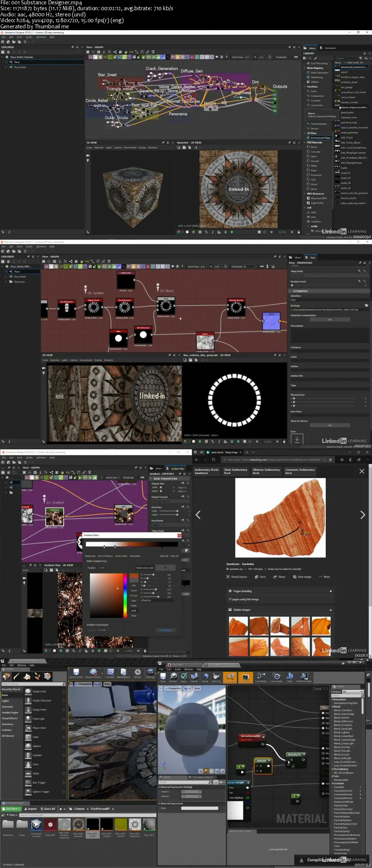Click 12: Gradient graph pin marker
The width and height of the screenshot is (372, 868).
tap(44, 499)
